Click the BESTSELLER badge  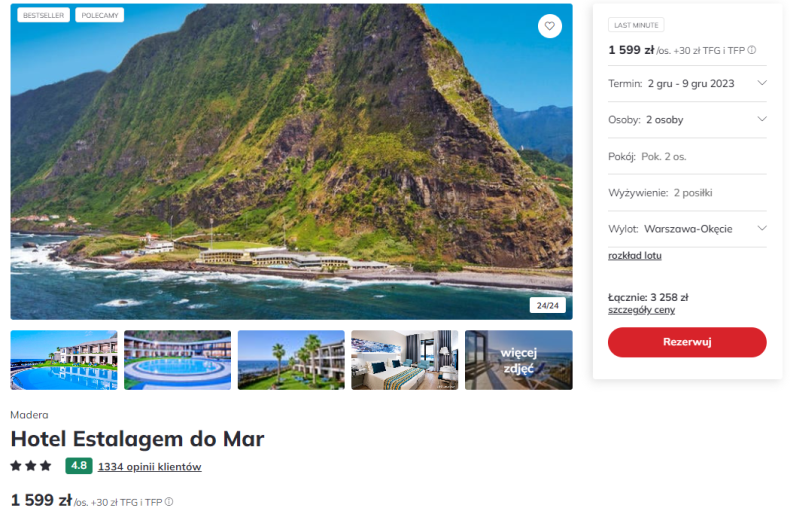43,15
